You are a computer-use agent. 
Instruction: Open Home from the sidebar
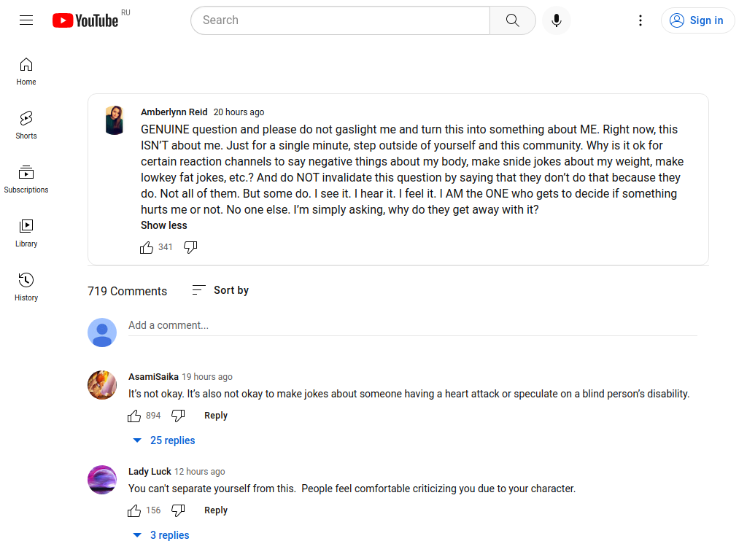[26, 71]
